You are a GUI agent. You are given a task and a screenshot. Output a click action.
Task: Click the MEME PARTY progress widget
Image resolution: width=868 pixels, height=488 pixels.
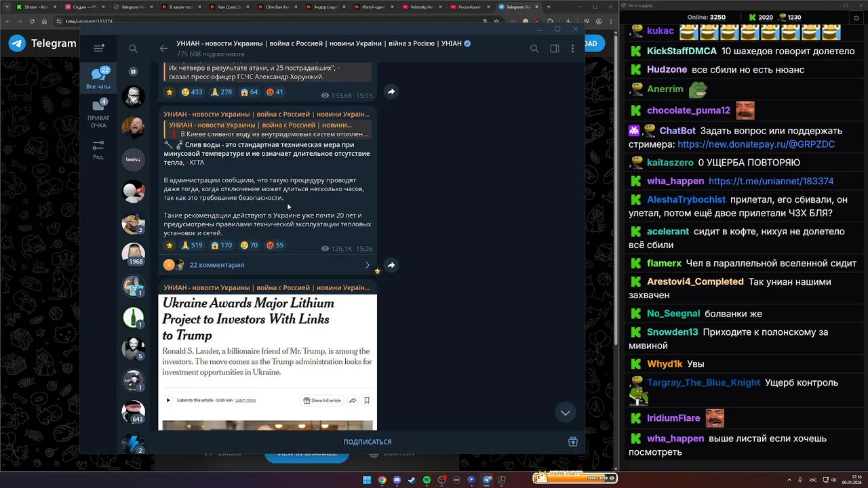click(x=575, y=477)
